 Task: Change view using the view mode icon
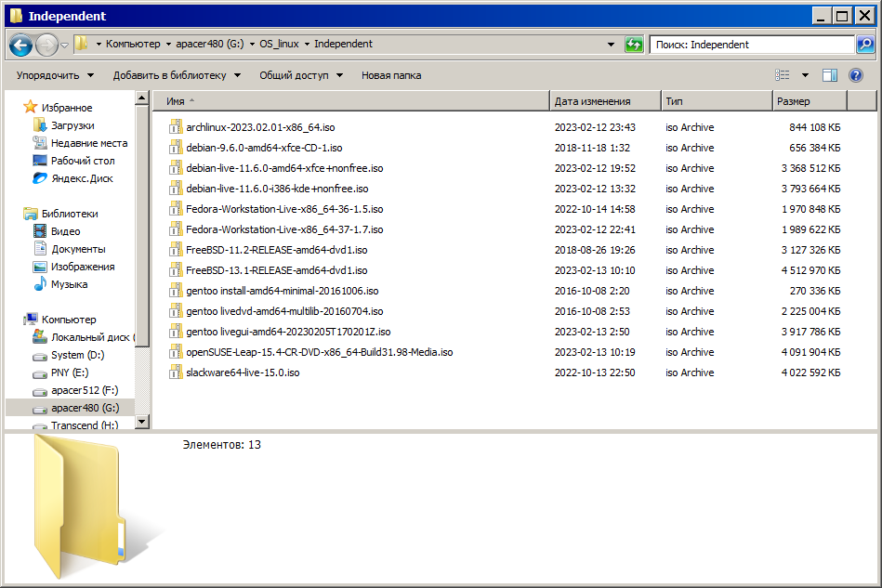point(783,75)
